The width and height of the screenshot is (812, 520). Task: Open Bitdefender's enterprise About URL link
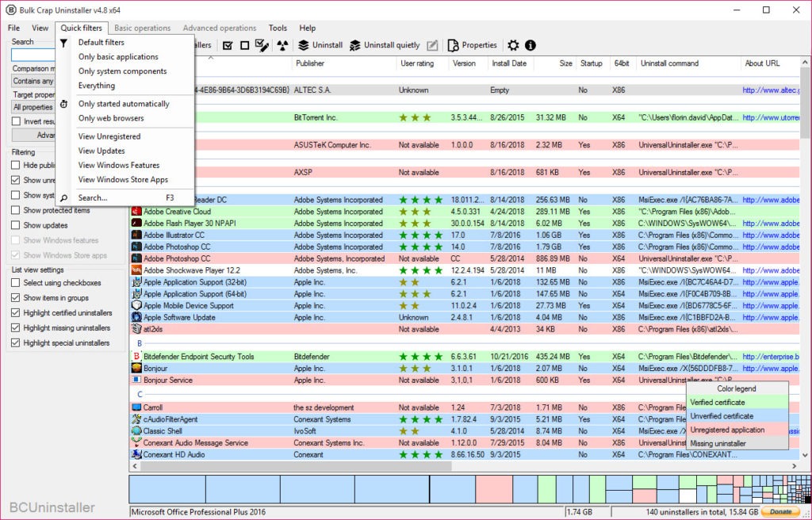(x=771, y=357)
